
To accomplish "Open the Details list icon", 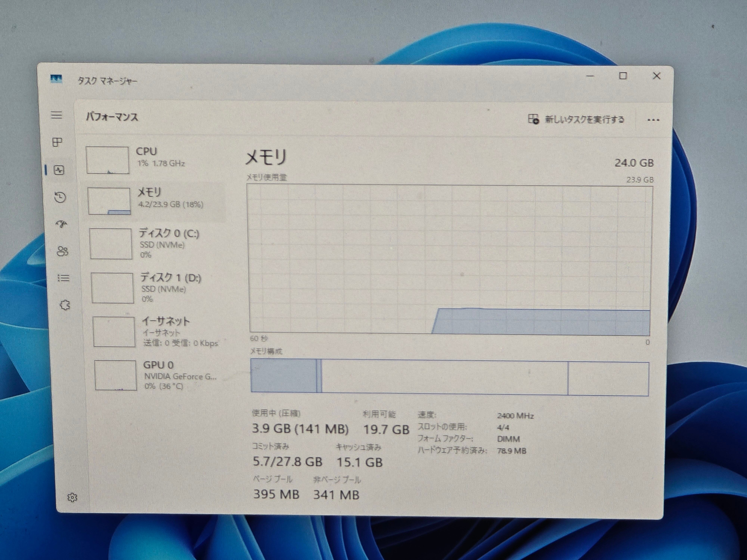I will pyautogui.click(x=63, y=278).
